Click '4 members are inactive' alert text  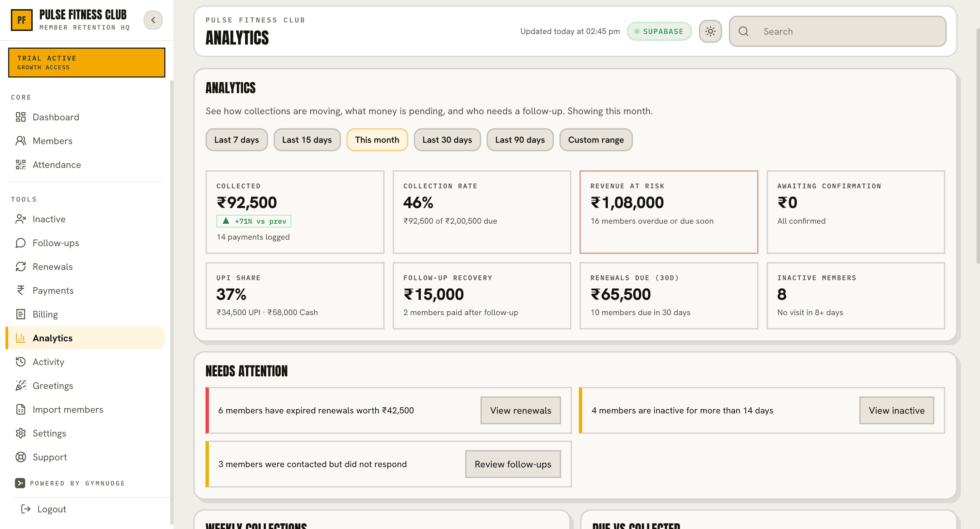click(682, 410)
